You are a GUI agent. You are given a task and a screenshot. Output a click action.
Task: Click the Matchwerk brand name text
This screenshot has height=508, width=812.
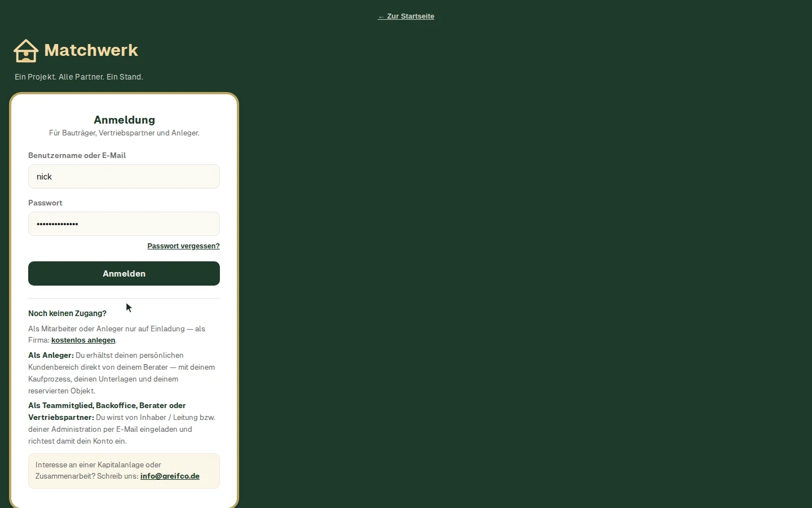(91, 50)
